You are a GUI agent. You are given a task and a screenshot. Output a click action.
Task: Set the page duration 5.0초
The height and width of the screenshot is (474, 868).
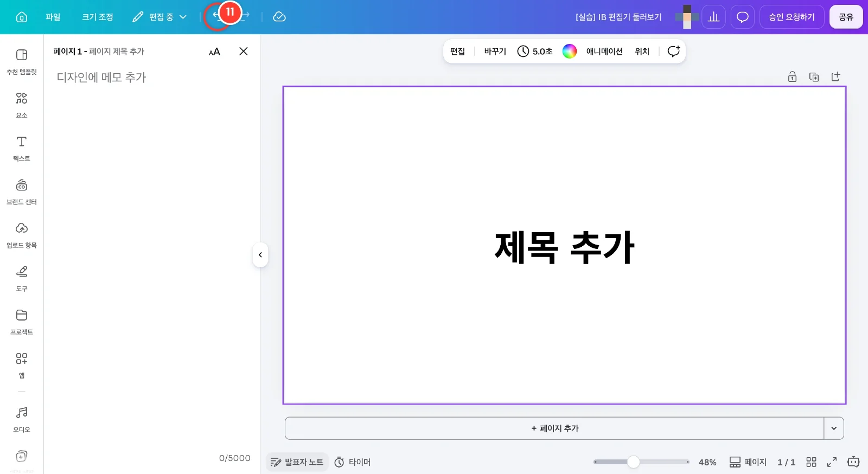(x=535, y=51)
